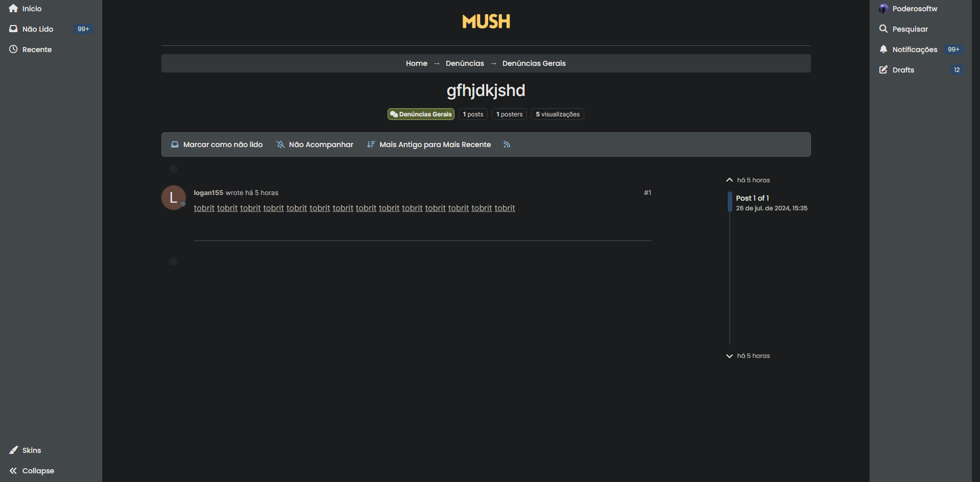The image size is (980, 482).
Task: Open Mais Antigo para Mais Recente sort dropdown
Action: click(x=429, y=144)
